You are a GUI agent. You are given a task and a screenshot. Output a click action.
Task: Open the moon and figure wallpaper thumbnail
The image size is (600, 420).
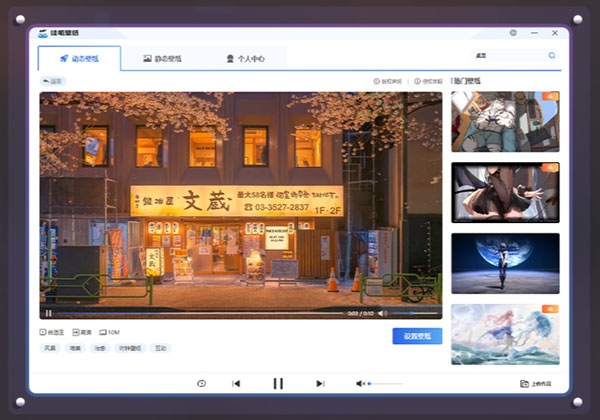(505, 264)
